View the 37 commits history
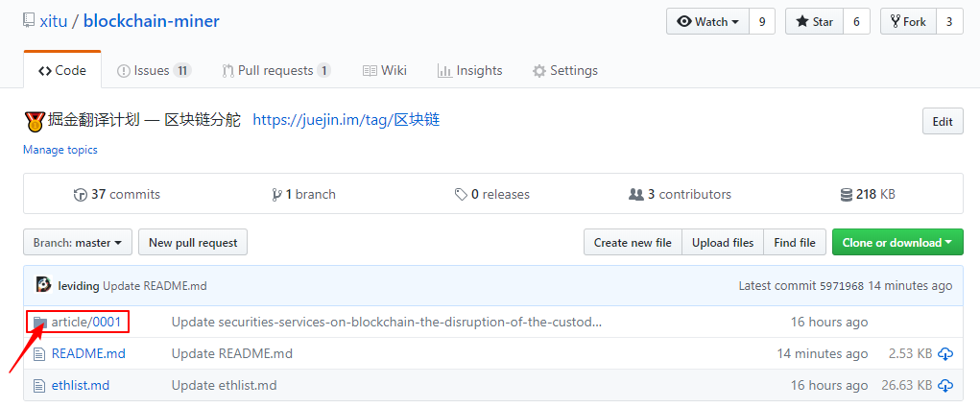The image size is (980, 408). coord(117,194)
